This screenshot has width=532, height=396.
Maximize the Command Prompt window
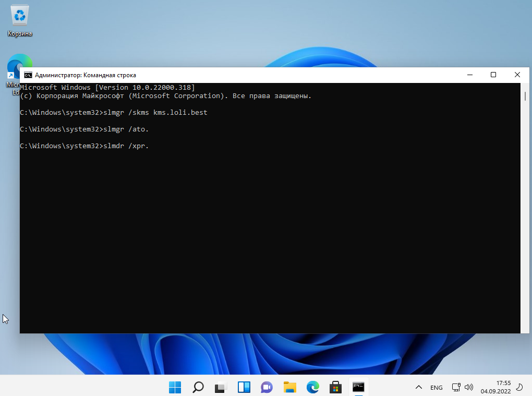(x=493, y=75)
